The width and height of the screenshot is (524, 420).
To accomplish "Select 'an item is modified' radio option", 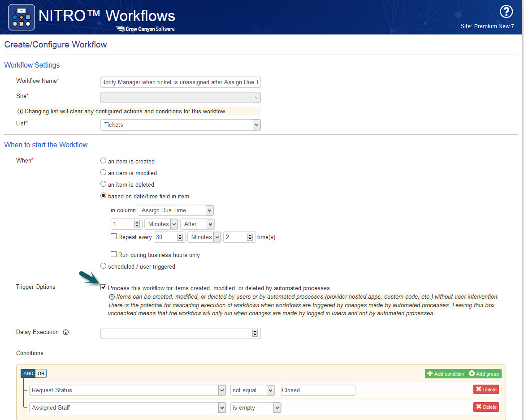I will [x=103, y=172].
